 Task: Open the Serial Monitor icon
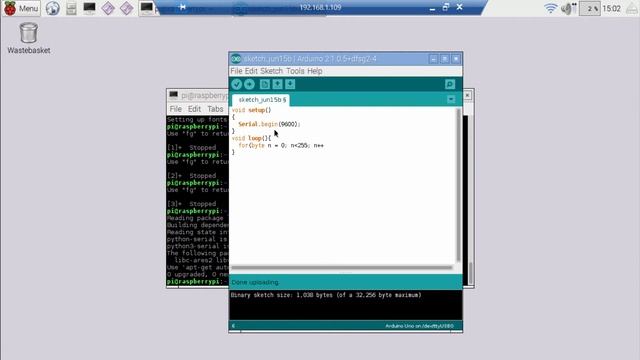450,84
